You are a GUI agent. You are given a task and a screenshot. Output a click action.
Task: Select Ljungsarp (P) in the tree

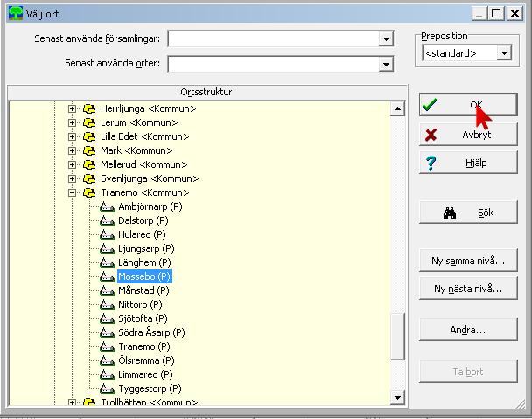coord(146,248)
